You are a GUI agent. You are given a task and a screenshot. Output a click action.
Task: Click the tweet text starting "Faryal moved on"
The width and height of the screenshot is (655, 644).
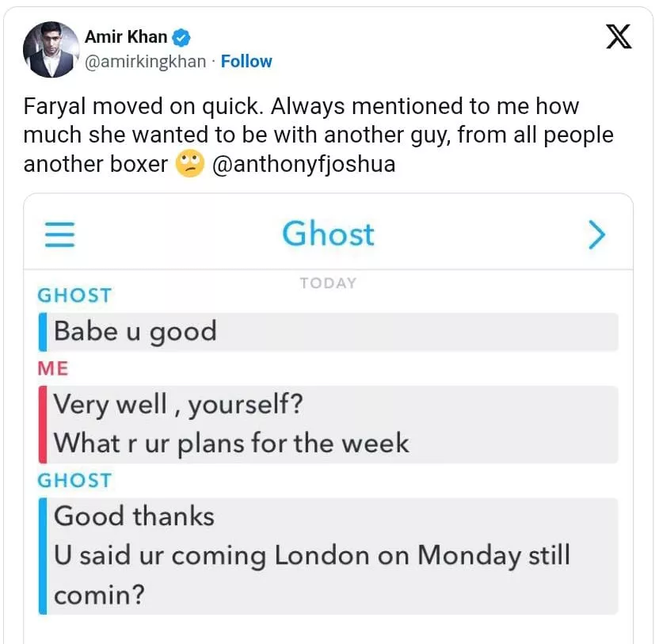[318, 135]
